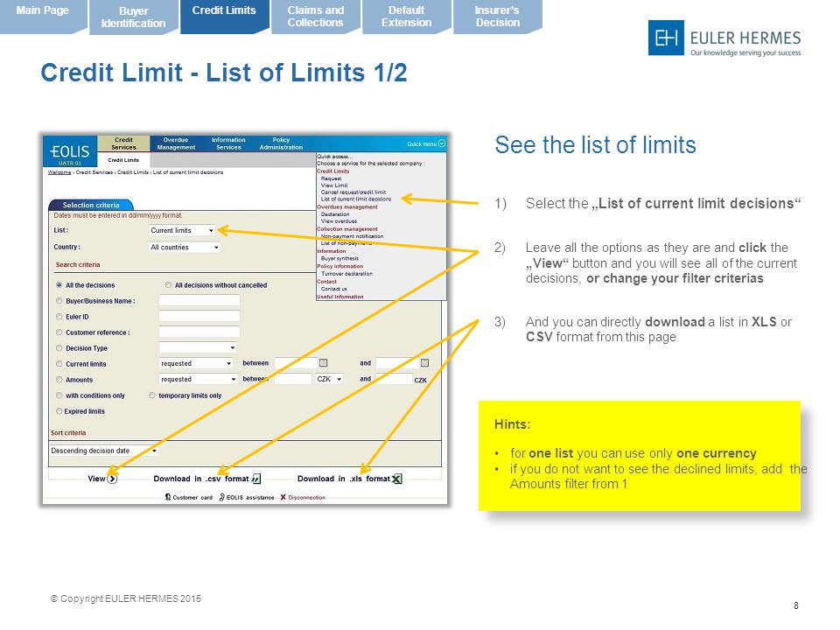Select Expired limits radio button
Viewport: 840px width, 630px height.
coord(59,411)
